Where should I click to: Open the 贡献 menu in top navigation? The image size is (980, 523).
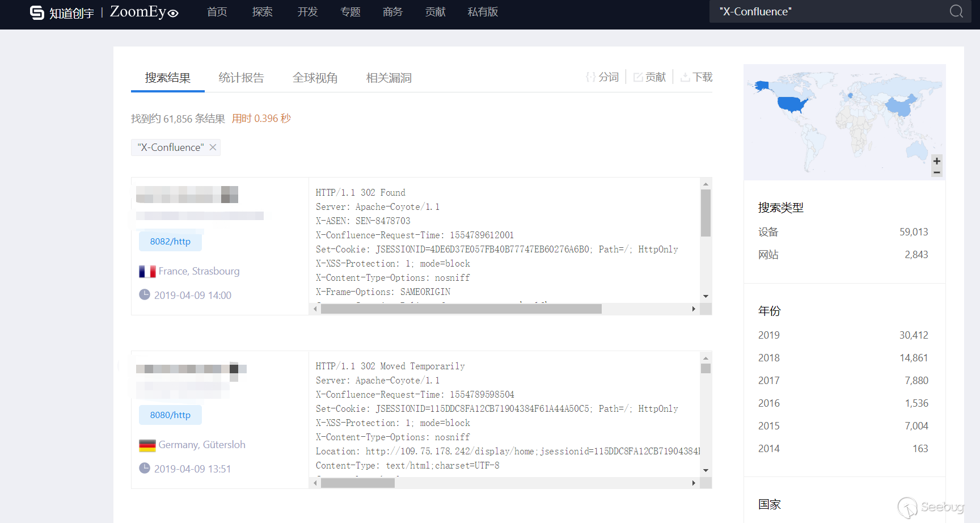click(x=436, y=12)
